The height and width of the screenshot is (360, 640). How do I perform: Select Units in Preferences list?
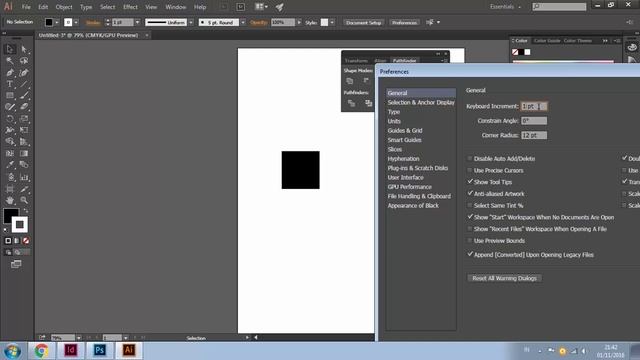(x=394, y=121)
